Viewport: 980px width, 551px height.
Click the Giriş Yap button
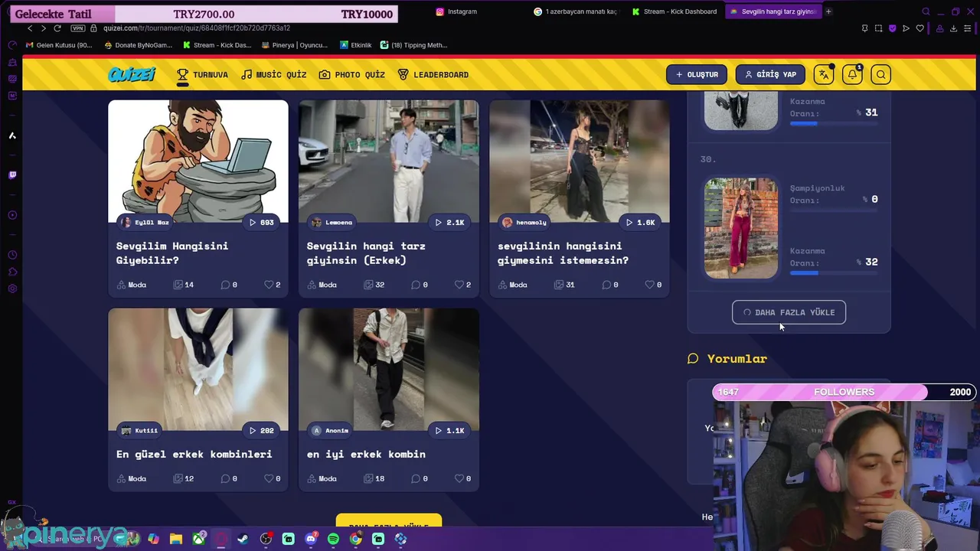(771, 74)
